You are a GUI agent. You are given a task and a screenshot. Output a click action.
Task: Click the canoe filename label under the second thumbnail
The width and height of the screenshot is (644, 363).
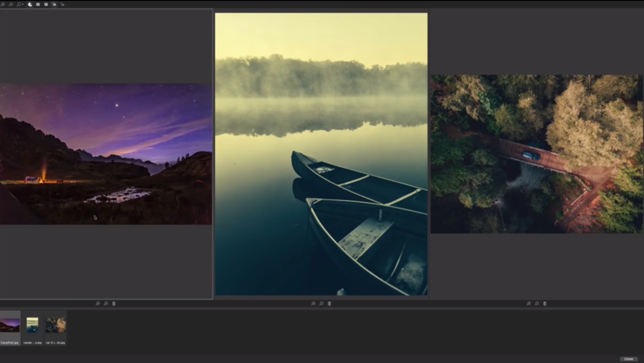32,343
